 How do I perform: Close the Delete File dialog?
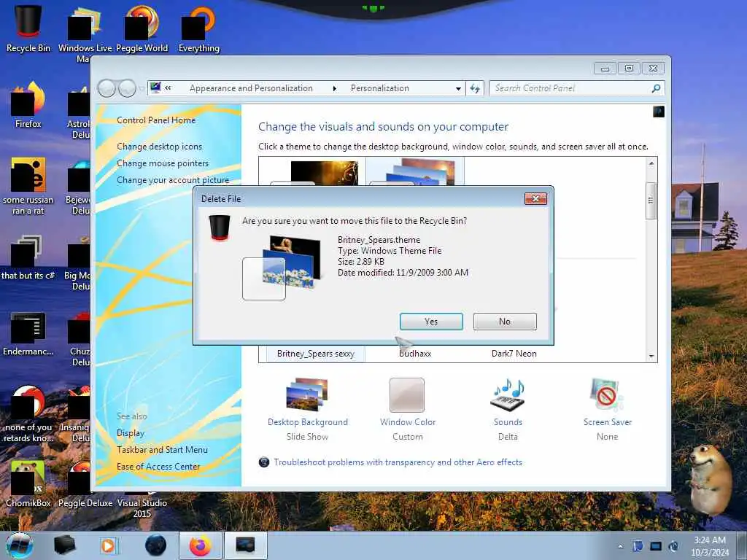point(535,198)
